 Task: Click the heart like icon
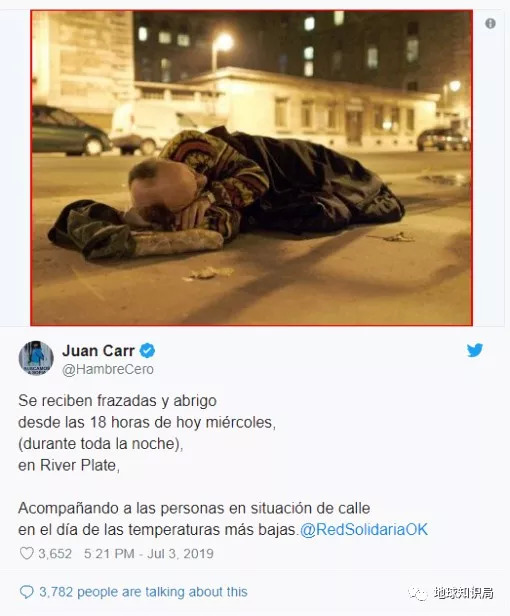click(26, 553)
